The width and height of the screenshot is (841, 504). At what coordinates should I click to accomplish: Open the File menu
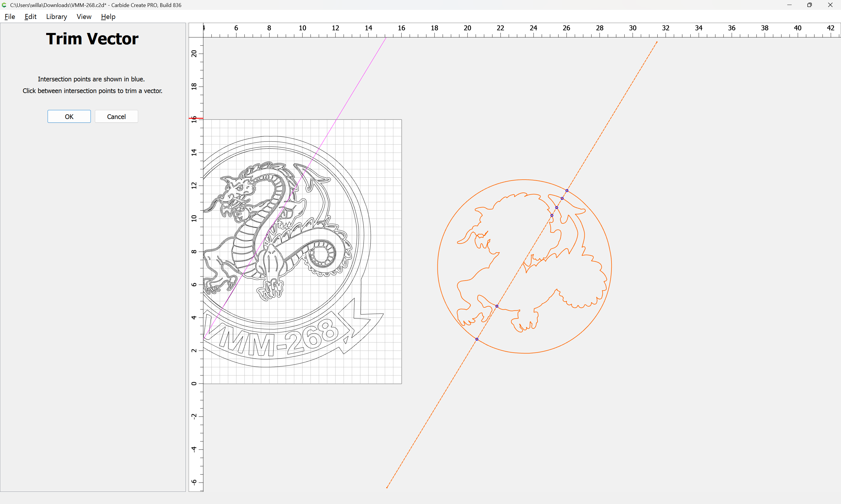click(x=10, y=17)
